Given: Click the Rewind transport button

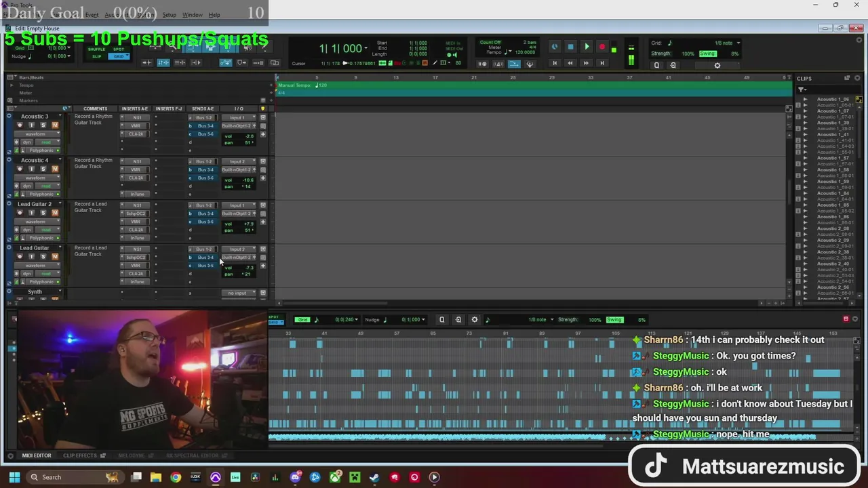Looking at the screenshot, I should coord(570,63).
